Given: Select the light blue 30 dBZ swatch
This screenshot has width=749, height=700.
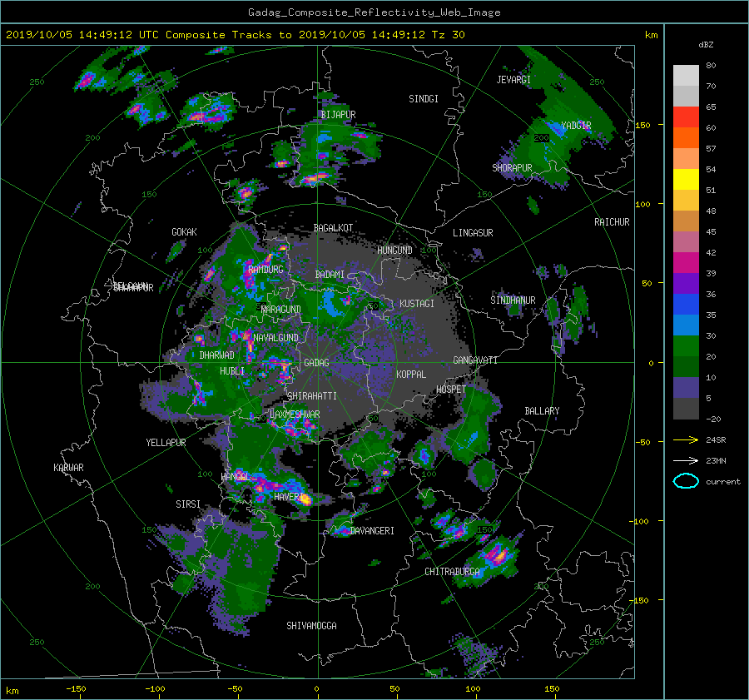Looking at the screenshot, I should tap(686, 325).
